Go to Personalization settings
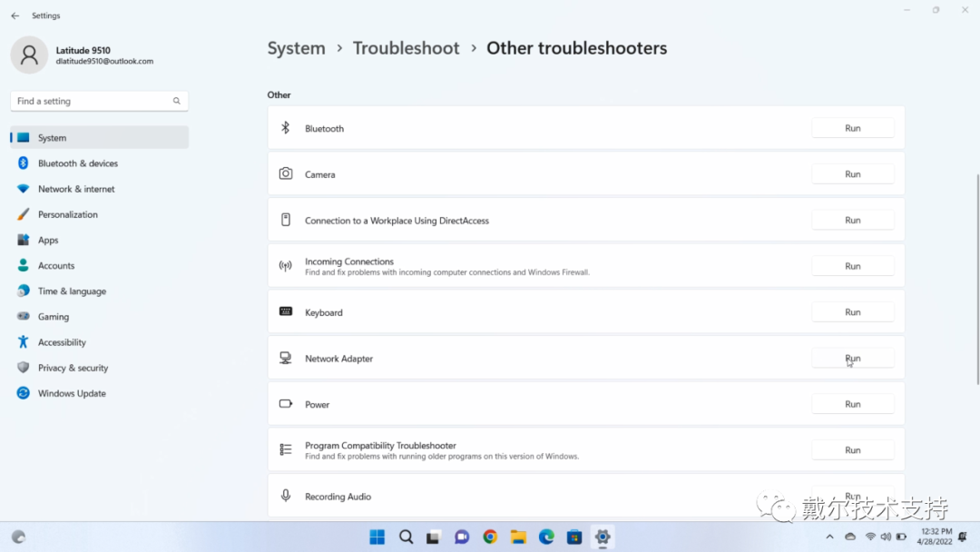 click(x=100, y=214)
